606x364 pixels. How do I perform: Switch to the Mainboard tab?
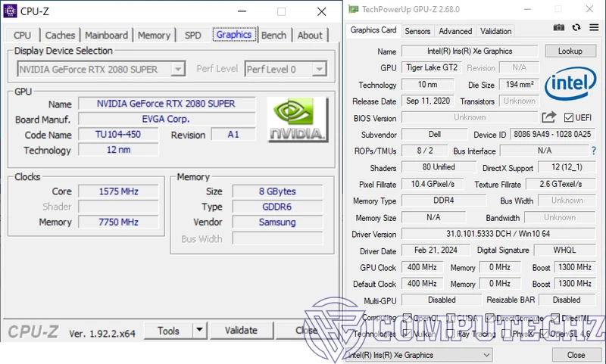pos(106,35)
